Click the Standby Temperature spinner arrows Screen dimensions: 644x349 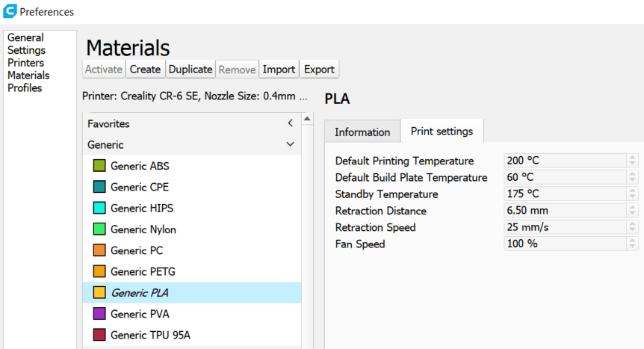click(x=633, y=194)
